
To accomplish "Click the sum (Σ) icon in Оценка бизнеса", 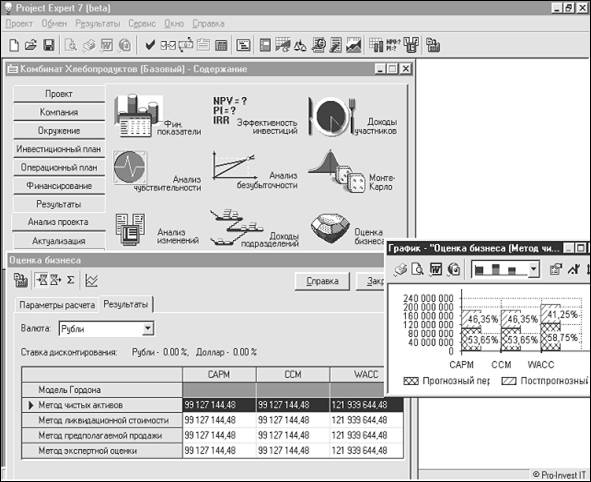I will [x=70, y=280].
